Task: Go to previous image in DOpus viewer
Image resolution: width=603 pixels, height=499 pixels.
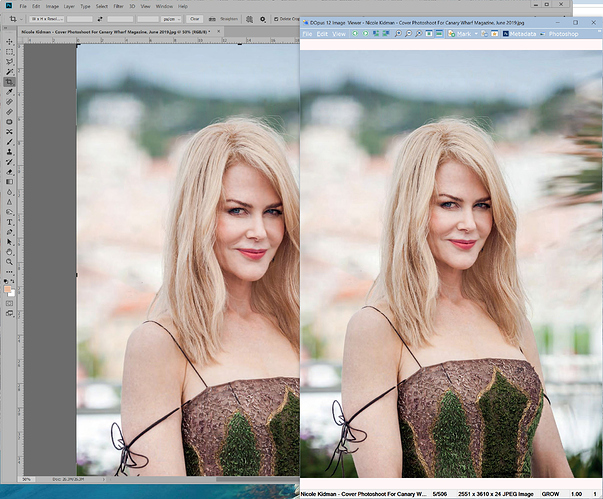Action: (x=355, y=34)
